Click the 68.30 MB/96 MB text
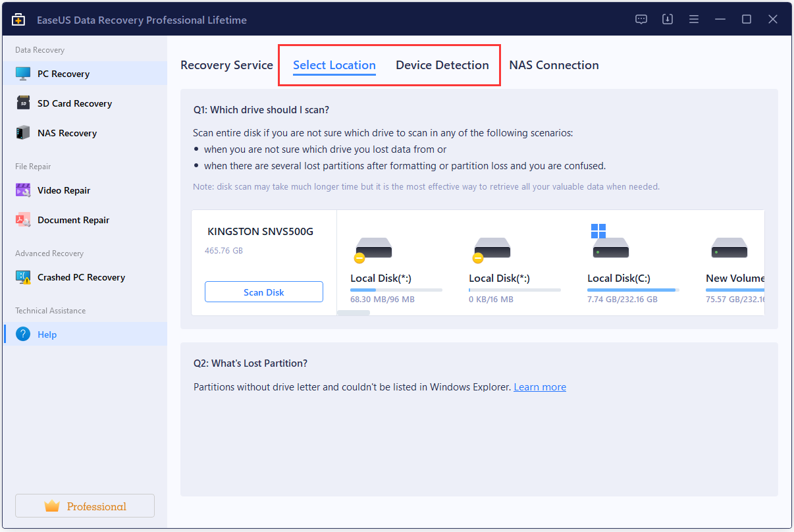Screen dimensions: 794x532 pyautogui.click(x=383, y=300)
